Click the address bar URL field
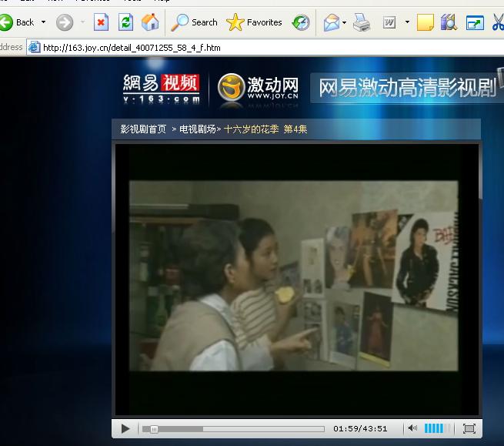The height and width of the screenshot is (446, 504). (265, 48)
